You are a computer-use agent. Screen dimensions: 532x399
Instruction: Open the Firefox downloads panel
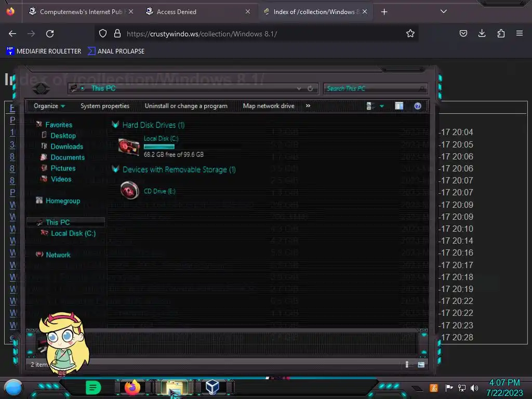[x=482, y=33]
